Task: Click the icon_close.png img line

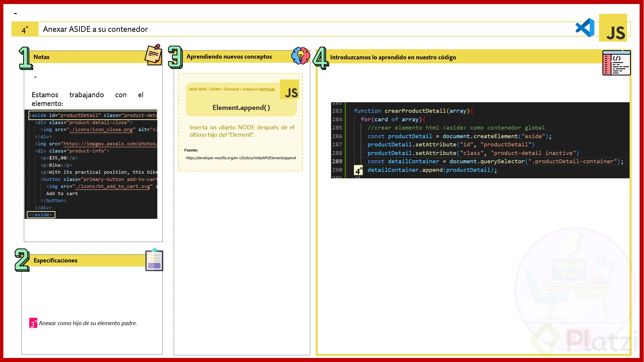Action: pos(99,130)
